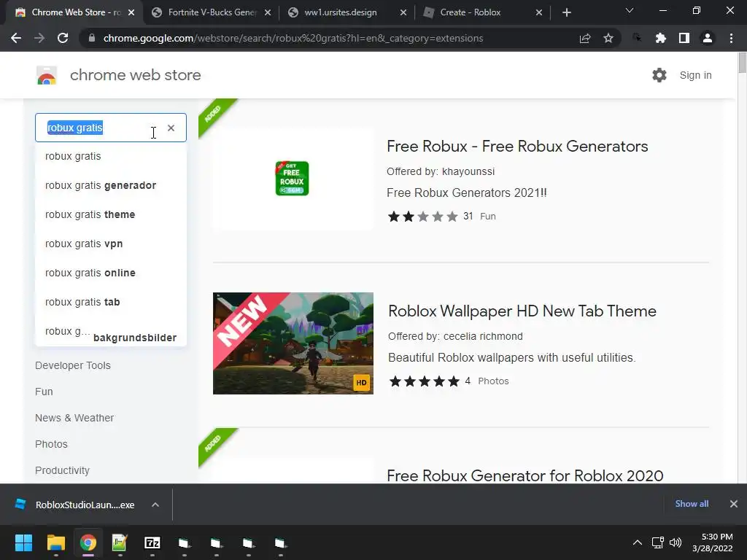Close the Chrome Web Store tab
The width and height of the screenshot is (747, 560).
(131, 12)
